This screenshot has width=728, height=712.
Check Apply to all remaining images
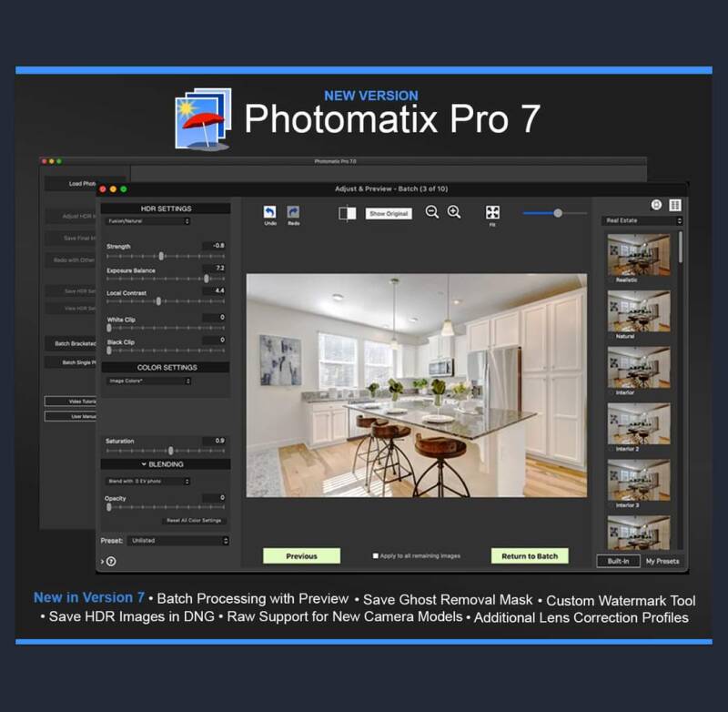pos(376,555)
